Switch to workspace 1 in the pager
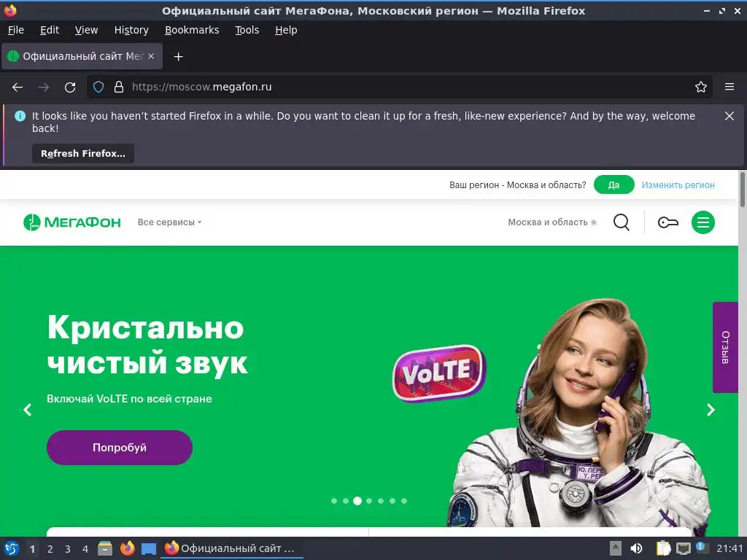The width and height of the screenshot is (747, 560). (x=32, y=549)
